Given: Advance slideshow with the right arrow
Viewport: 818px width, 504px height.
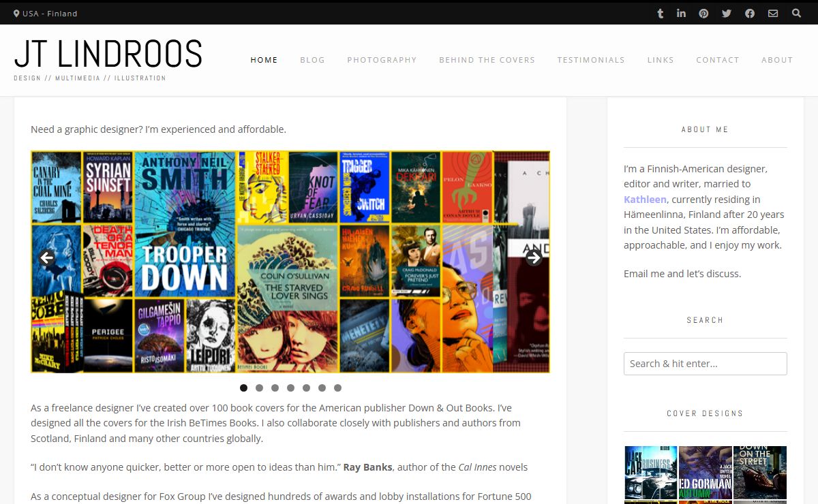Looking at the screenshot, I should tap(534, 257).
